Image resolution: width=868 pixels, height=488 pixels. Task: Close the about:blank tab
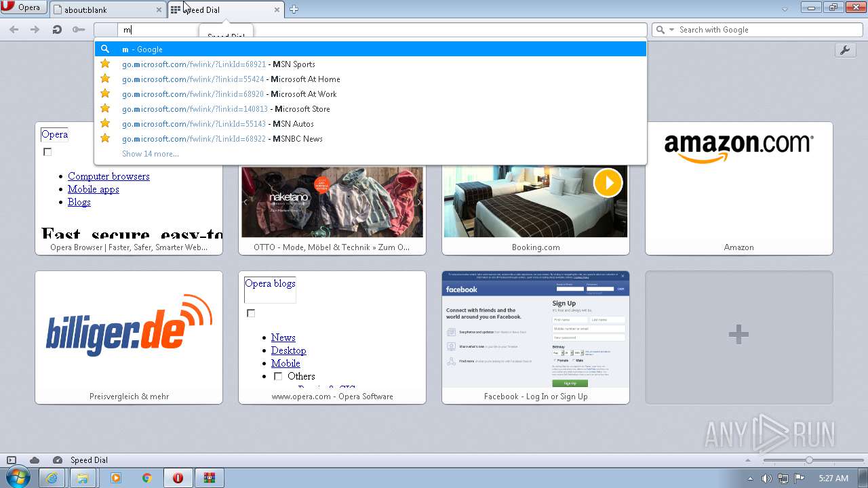tap(159, 10)
